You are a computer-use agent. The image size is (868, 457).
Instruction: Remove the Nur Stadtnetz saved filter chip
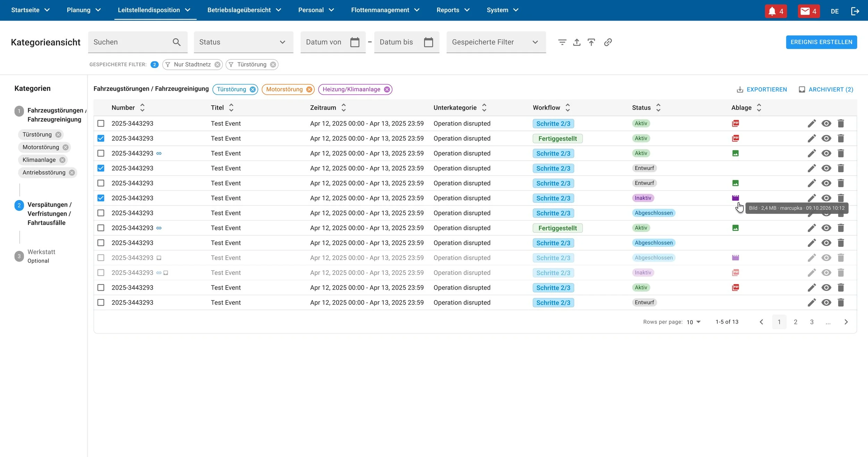(x=217, y=65)
